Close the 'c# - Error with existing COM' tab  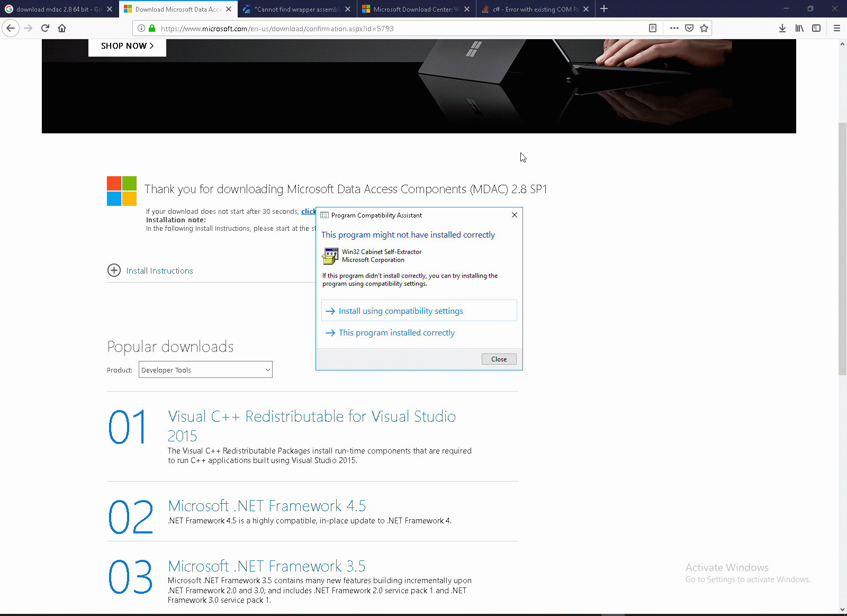[x=586, y=9]
